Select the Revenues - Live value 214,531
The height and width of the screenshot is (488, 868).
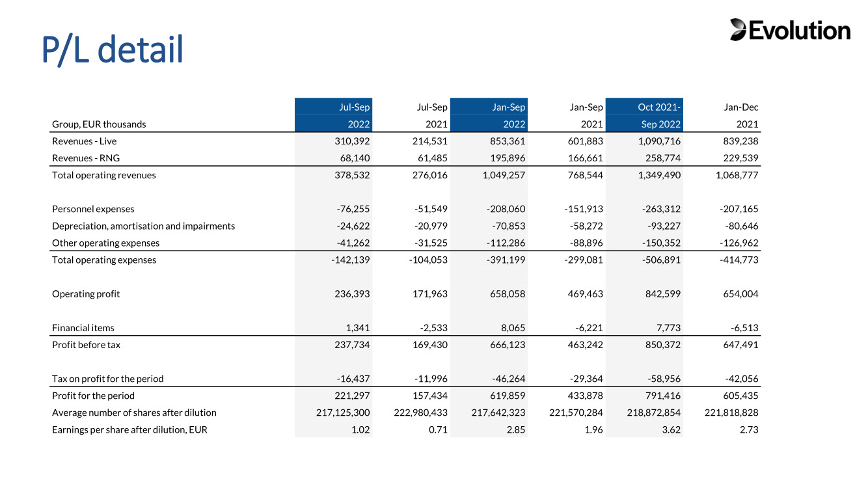pos(430,141)
